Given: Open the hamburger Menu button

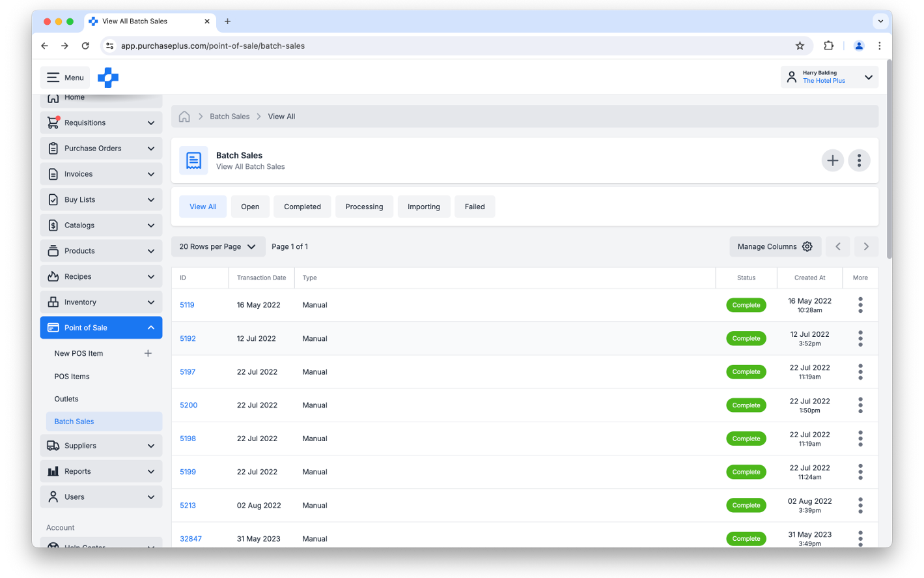Looking at the screenshot, I should (65, 78).
